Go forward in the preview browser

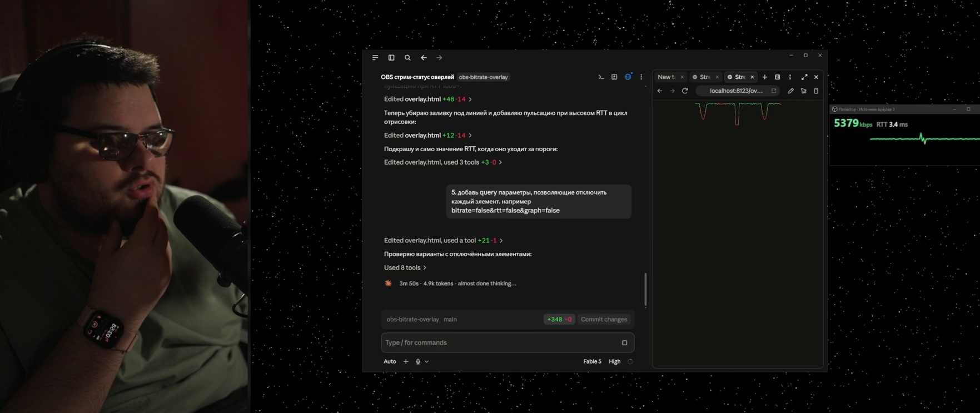(672, 91)
